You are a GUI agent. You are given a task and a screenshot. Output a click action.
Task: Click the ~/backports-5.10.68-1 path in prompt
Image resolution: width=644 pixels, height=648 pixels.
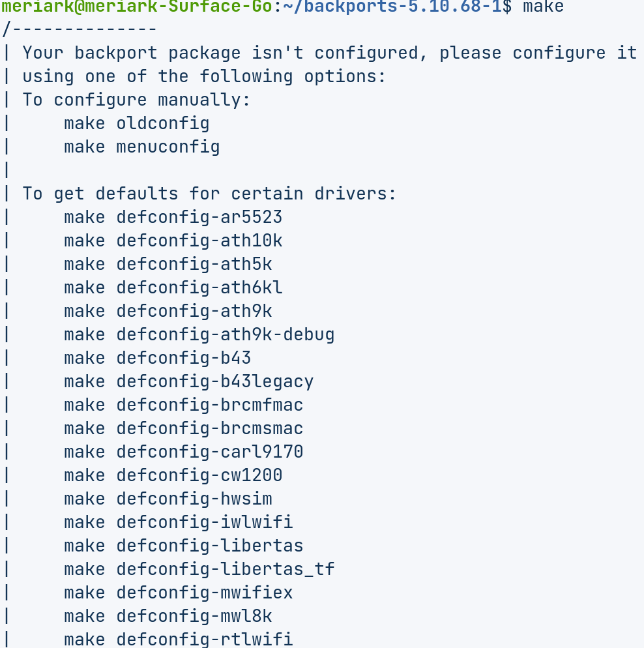point(392,7)
